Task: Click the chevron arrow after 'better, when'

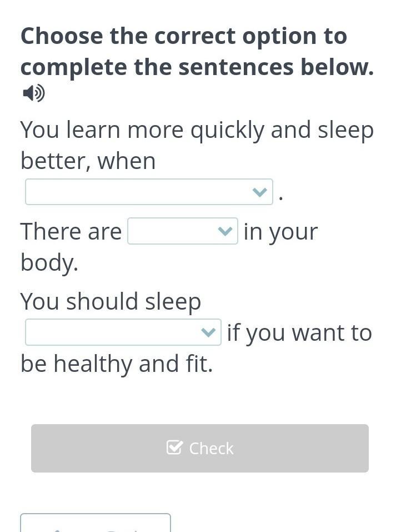Action: (259, 192)
